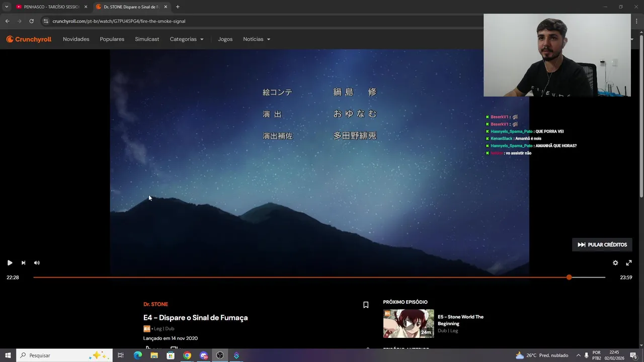Add episode to watchlist with bookmark icon
The image size is (644, 362).
tap(366, 305)
